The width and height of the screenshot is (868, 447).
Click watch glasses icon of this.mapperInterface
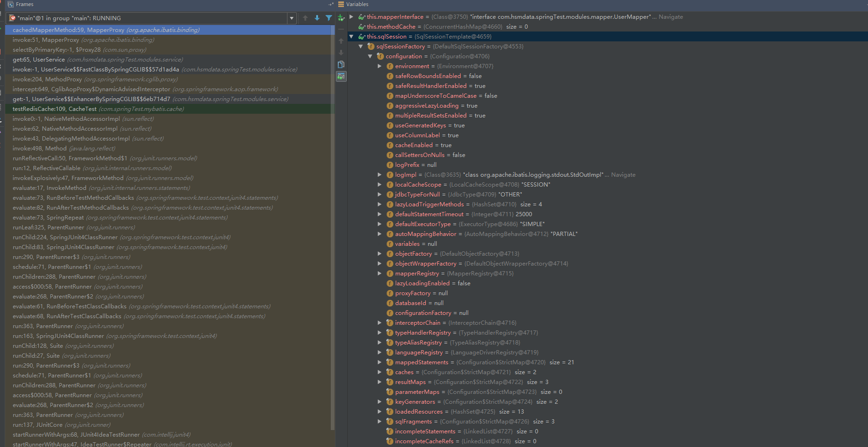tap(362, 17)
